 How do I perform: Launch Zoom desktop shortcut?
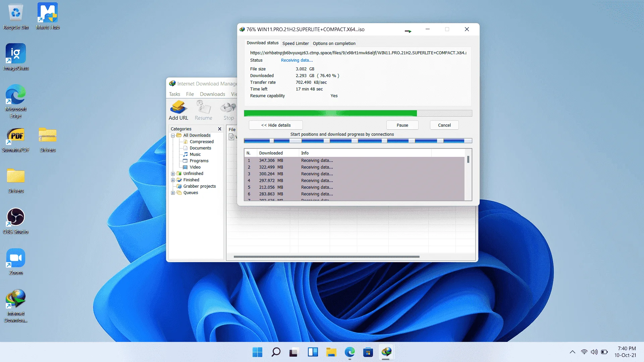coord(16,262)
